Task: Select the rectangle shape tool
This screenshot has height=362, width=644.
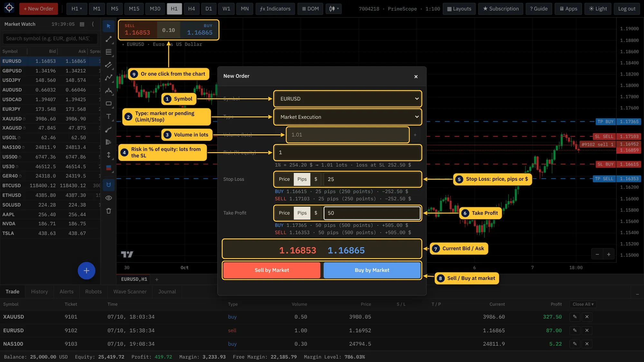Action: [x=109, y=104]
